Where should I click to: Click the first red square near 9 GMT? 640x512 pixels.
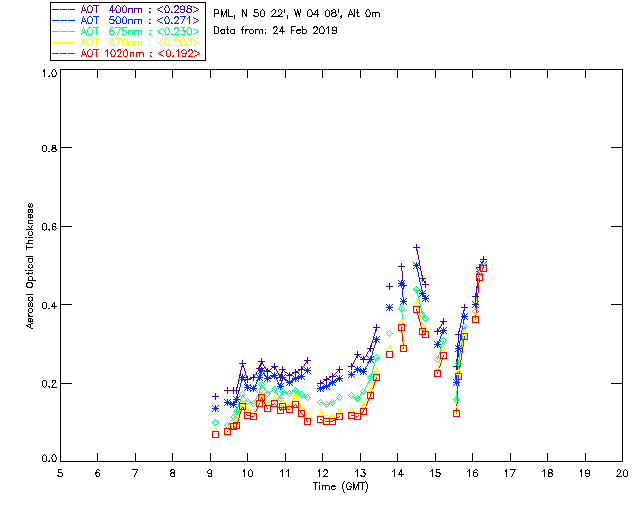tap(216, 434)
